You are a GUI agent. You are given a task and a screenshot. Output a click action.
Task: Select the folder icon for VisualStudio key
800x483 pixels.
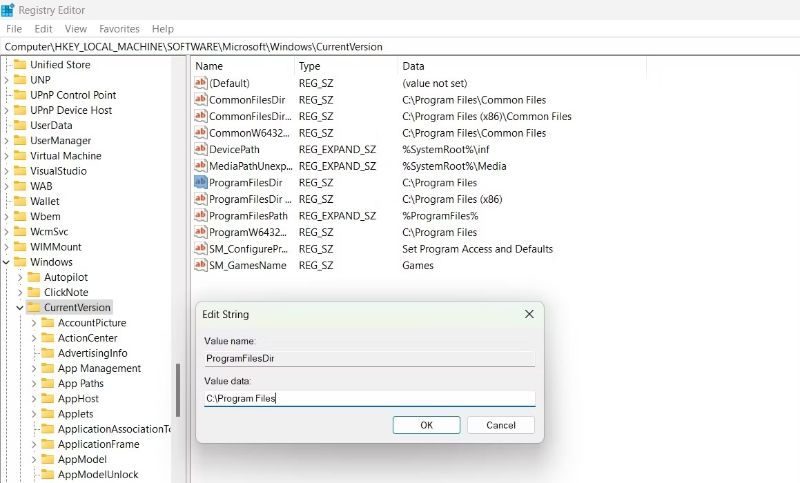(19, 171)
